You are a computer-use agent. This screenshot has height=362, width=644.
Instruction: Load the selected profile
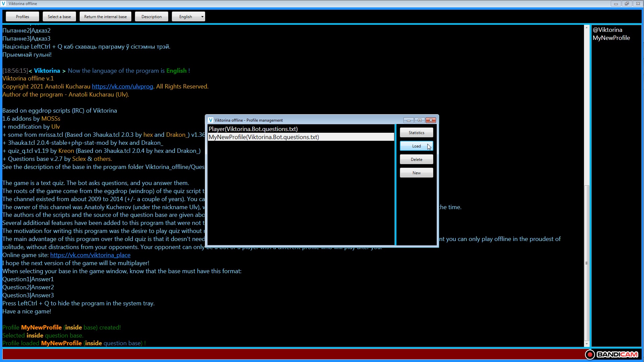click(x=416, y=146)
